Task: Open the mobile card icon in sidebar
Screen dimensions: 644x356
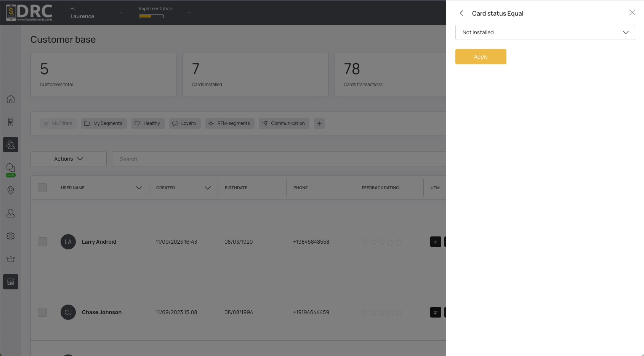Action: (x=11, y=122)
